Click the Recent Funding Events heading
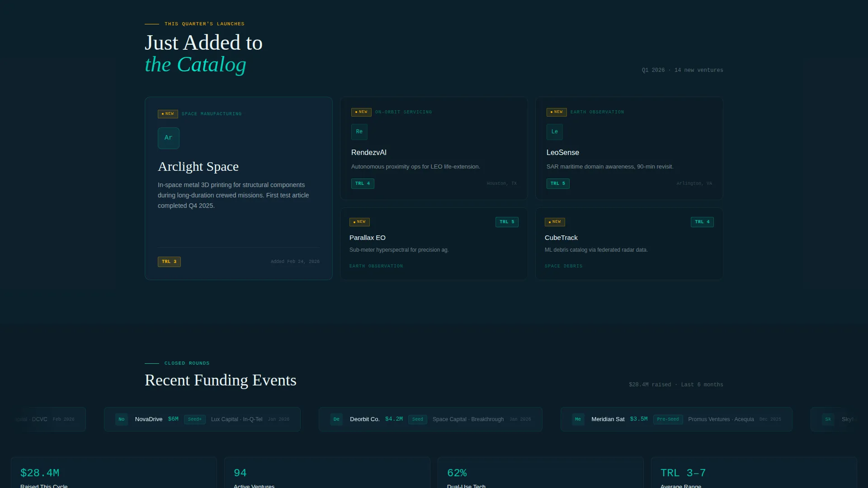868x488 pixels. [221, 380]
